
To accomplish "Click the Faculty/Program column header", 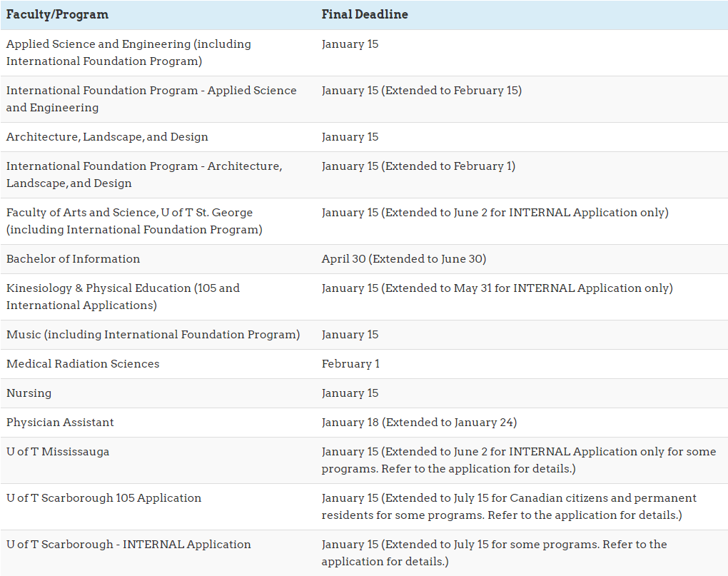I will [57, 14].
